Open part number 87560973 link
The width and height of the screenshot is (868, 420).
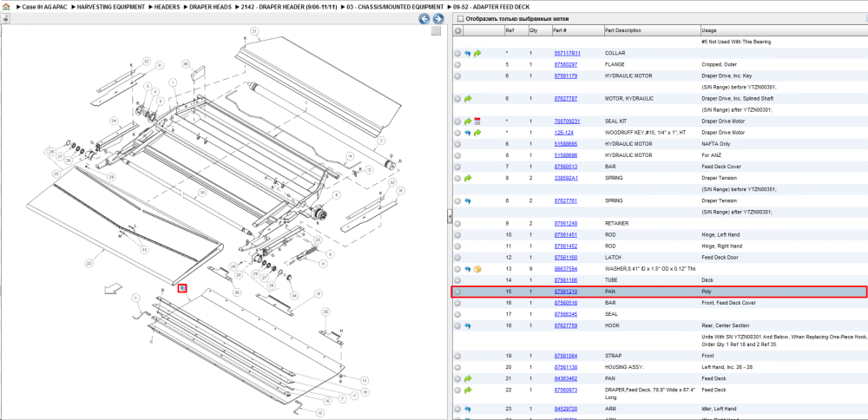(x=566, y=390)
